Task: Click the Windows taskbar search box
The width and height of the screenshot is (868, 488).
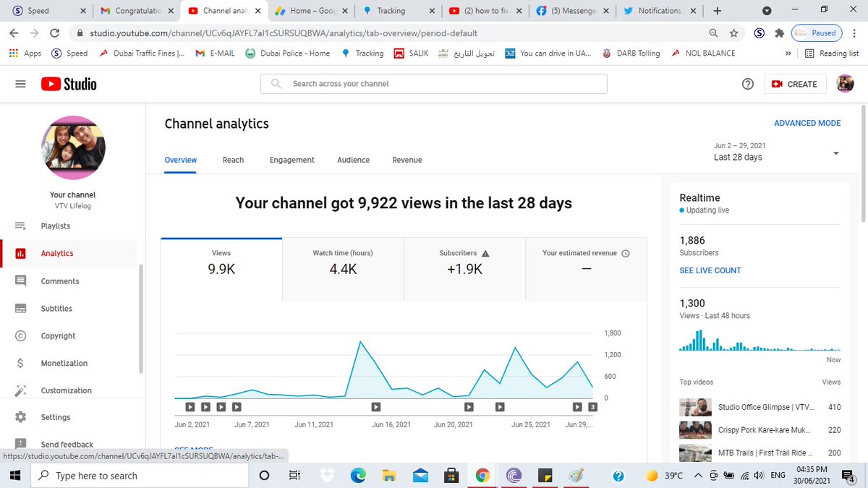Action: click(140, 475)
